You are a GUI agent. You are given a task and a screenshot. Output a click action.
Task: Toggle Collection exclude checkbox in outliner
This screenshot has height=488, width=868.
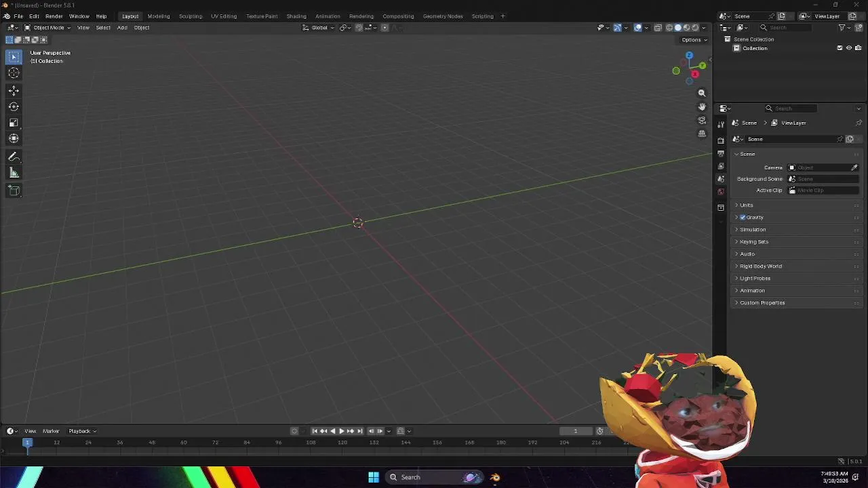(840, 48)
